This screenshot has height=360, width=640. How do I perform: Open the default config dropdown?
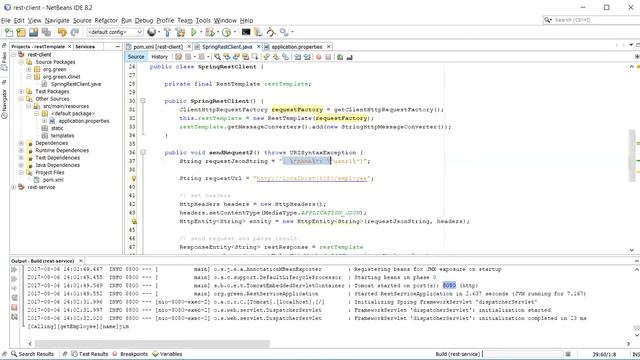(x=115, y=32)
